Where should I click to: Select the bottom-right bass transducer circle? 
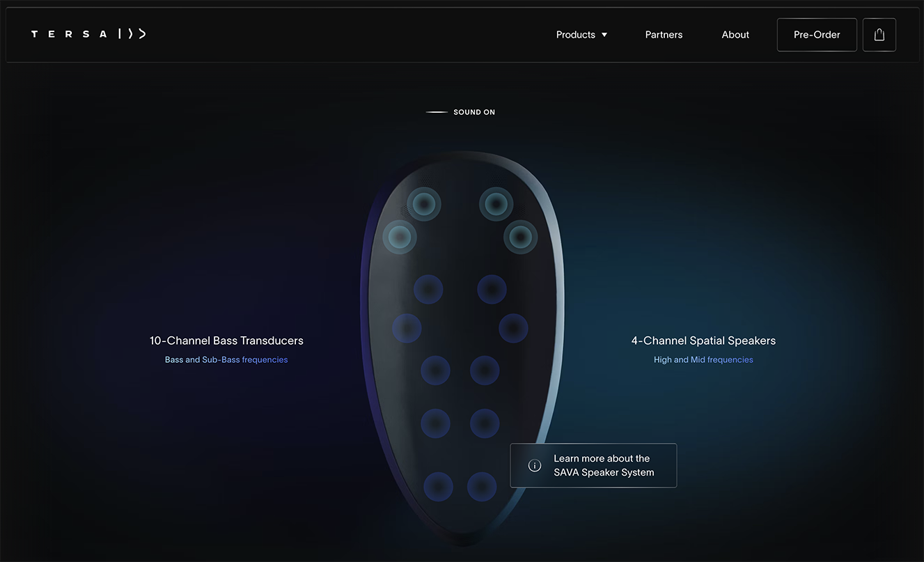click(482, 487)
